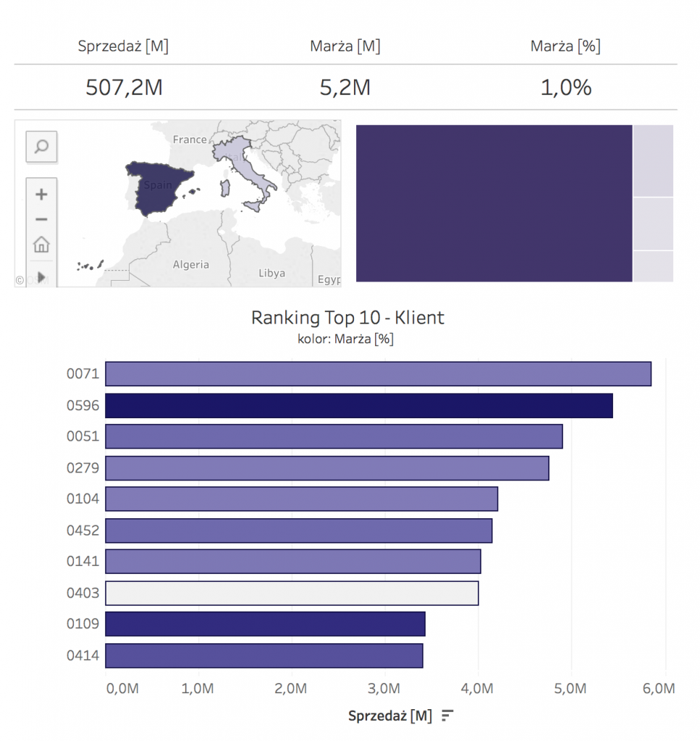Select the bar for client 0596
700x741 pixels.
click(x=358, y=406)
